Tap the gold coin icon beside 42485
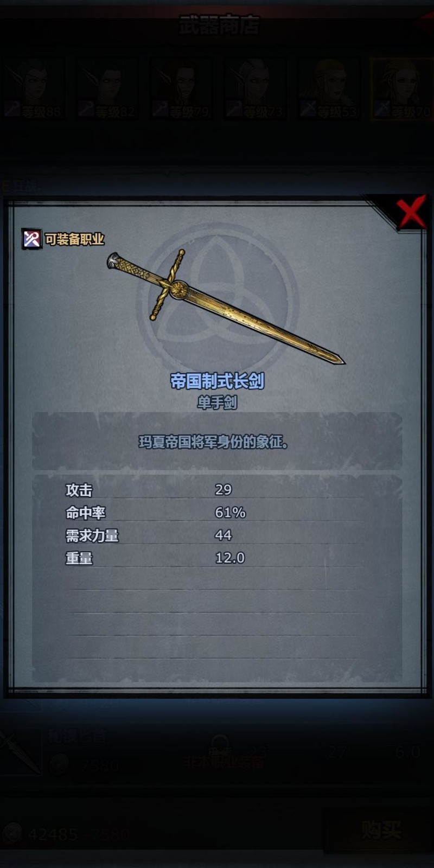Image resolution: width=434 pixels, height=868 pixels. coord(12,833)
